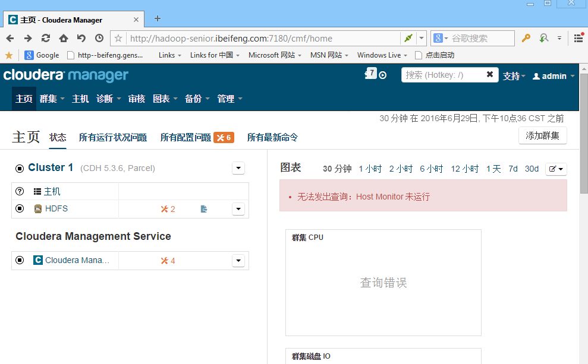Go back with the browser back arrow

(x=10, y=38)
